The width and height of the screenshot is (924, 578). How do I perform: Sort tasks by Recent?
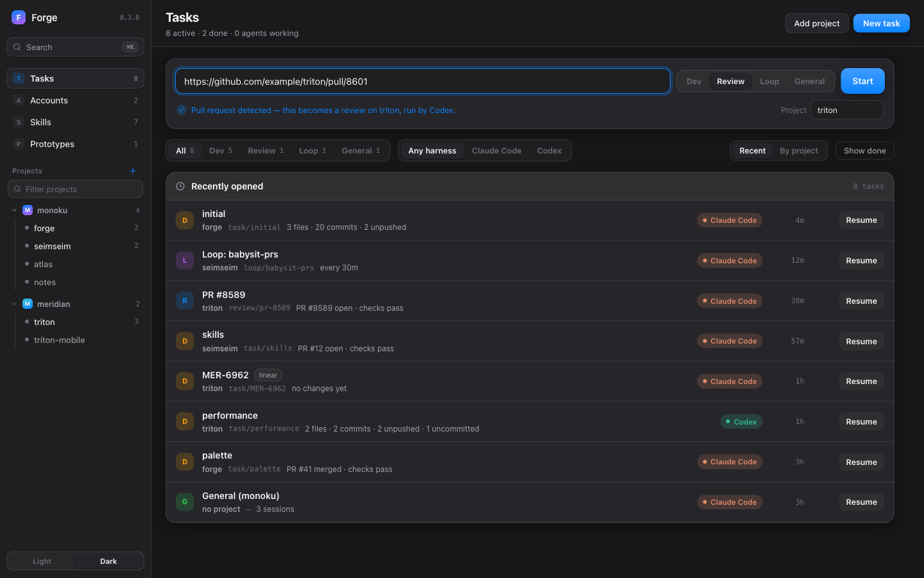point(752,150)
